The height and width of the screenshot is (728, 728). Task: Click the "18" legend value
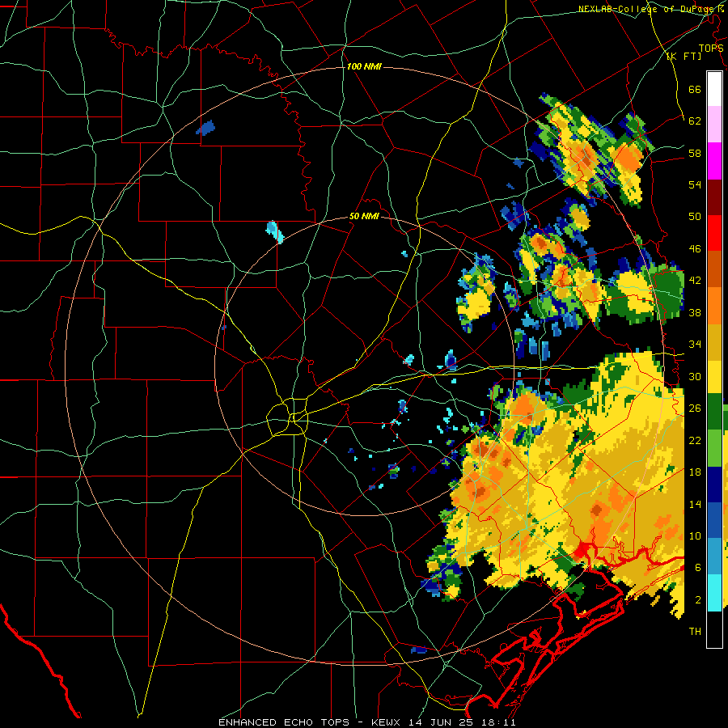[695, 472]
